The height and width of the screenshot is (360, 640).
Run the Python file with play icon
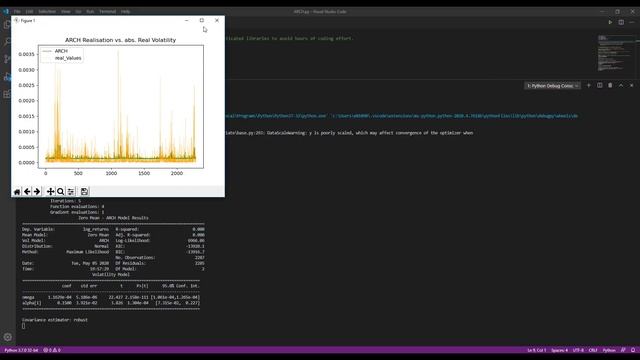[610, 22]
